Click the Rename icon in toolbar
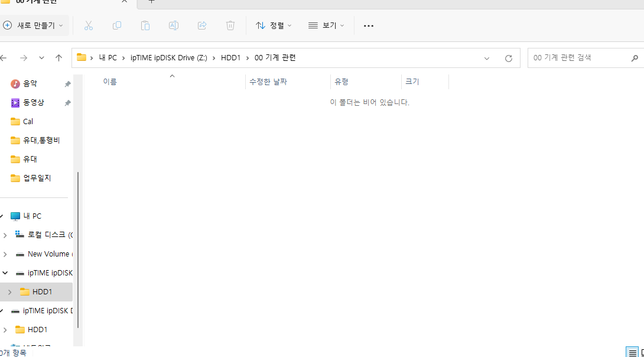 click(173, 25)
